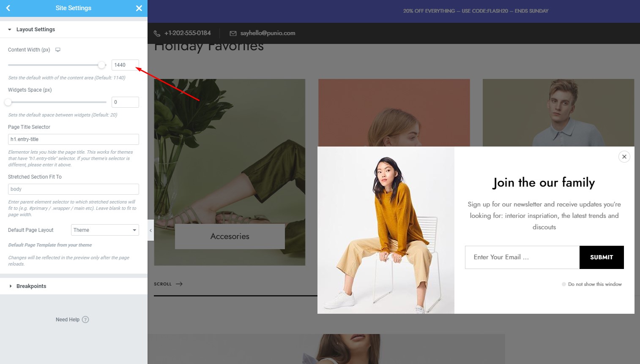The width and height of the screenshot is (640, 364).
Task: Click the panel collapse arrow handle
Action: [150, 230]
